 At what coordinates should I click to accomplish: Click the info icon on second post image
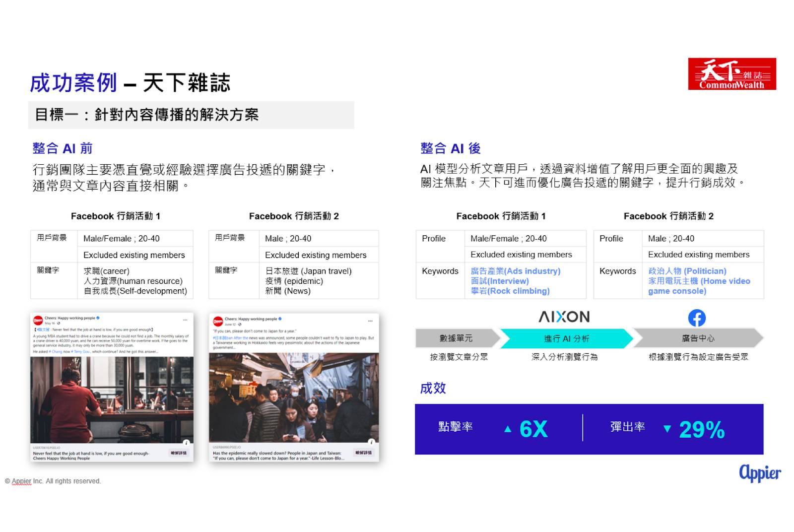[371, 442]
